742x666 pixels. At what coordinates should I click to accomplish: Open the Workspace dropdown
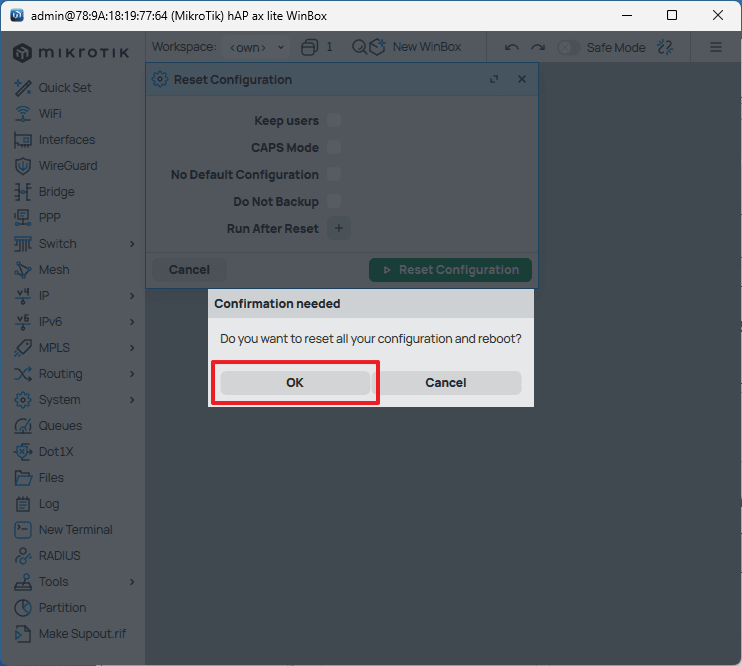[257, 47]
